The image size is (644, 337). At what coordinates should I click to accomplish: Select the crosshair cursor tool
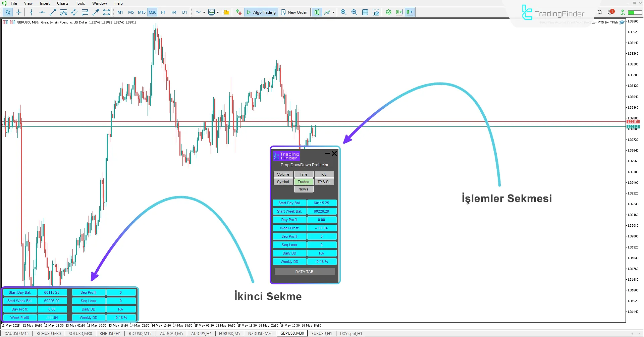coord(19,12)
